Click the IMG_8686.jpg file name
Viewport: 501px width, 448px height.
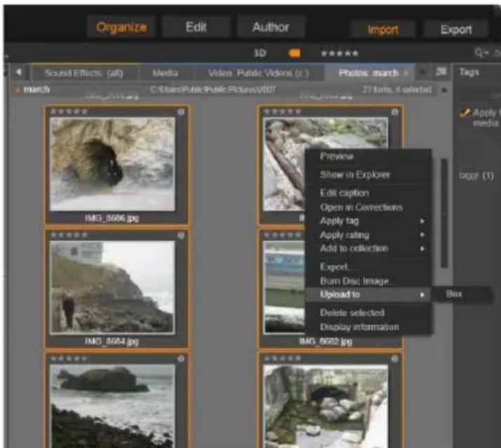[x=112, y=219]
